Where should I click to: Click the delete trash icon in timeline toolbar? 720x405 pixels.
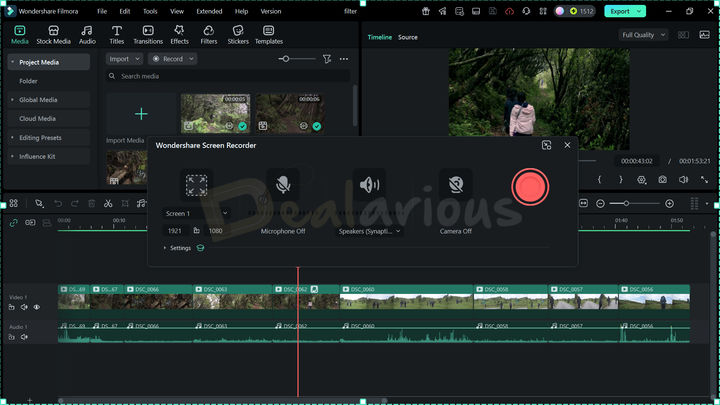91,203
